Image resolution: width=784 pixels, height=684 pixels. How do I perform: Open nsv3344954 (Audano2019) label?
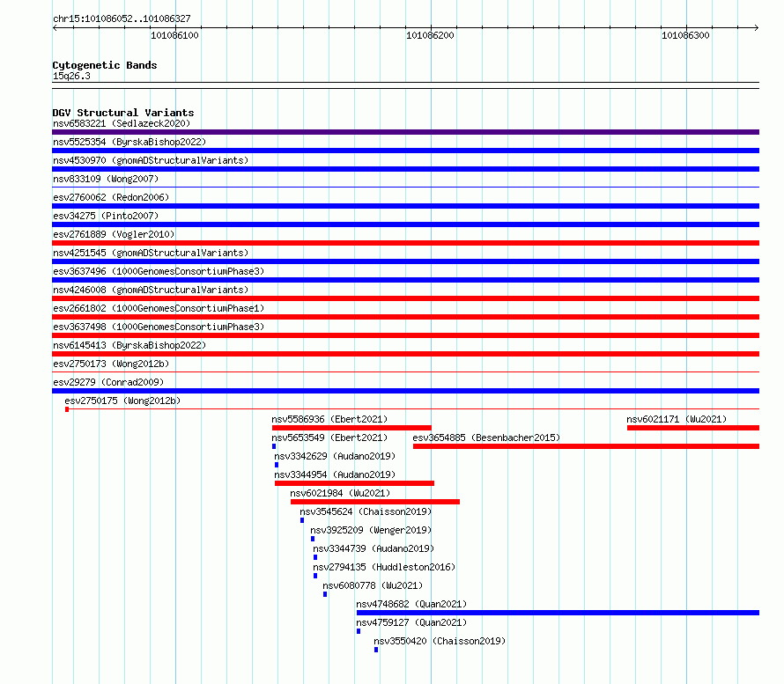click(x=335, y=474)
